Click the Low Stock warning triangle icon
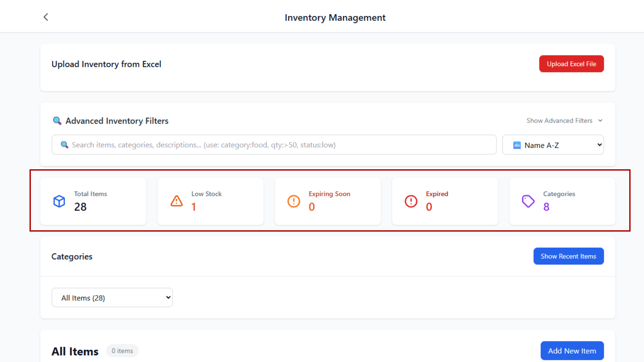 pyautogui.click(x=176, y=201)
